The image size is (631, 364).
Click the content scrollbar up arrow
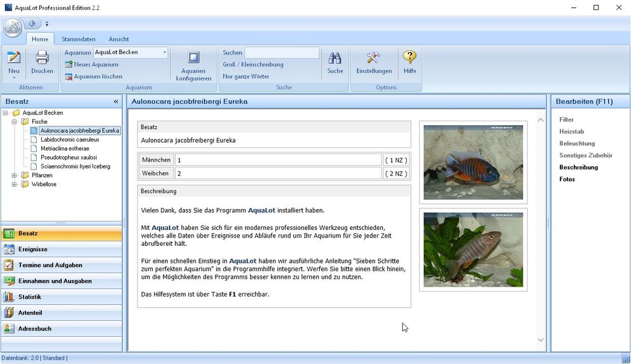click(x=541, y=119)
